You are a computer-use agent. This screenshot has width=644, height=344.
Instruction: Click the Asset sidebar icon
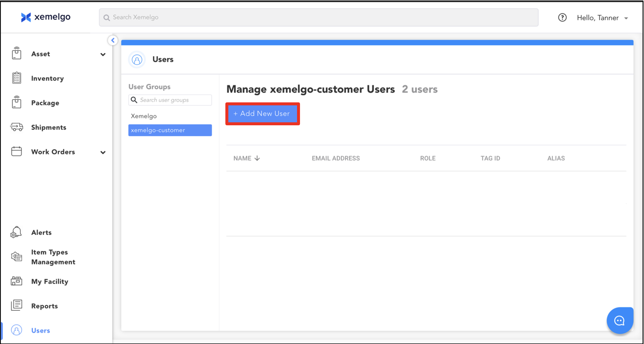17,54
